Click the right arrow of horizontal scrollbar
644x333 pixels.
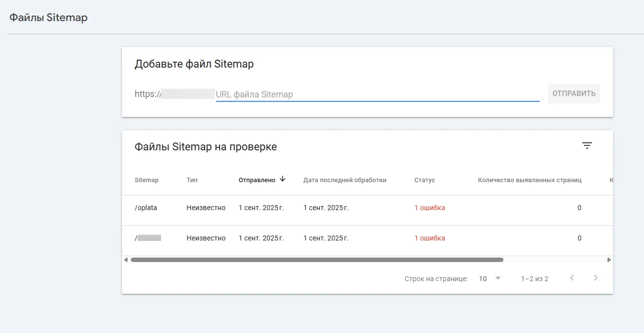(609, 260)
